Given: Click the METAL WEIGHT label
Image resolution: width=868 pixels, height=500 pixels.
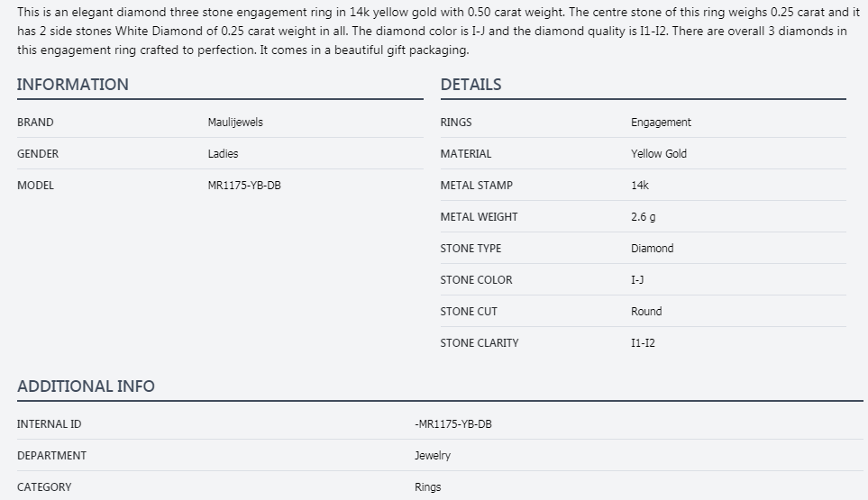Looking at the screenshot, I should click(479, 217).
